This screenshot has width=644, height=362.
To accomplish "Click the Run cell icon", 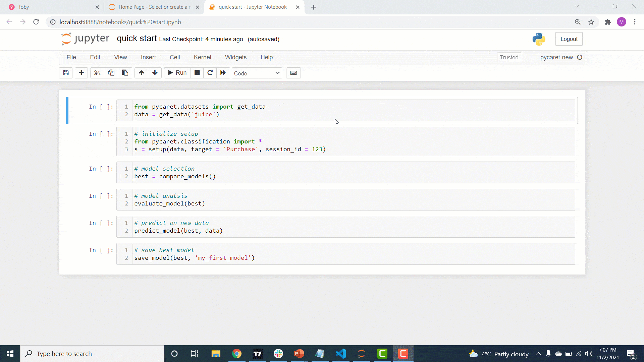I will coord(177,73).
